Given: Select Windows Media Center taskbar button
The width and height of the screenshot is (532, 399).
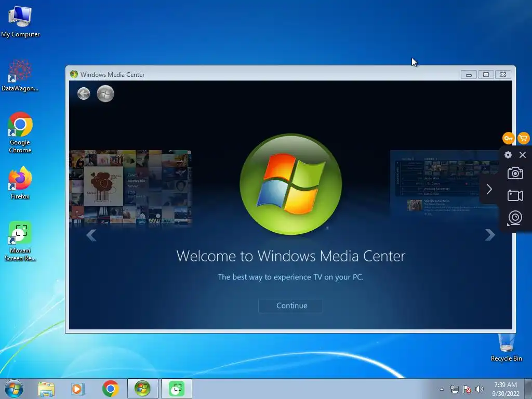Looking at the screenshot, I should [x=142, y=389].
